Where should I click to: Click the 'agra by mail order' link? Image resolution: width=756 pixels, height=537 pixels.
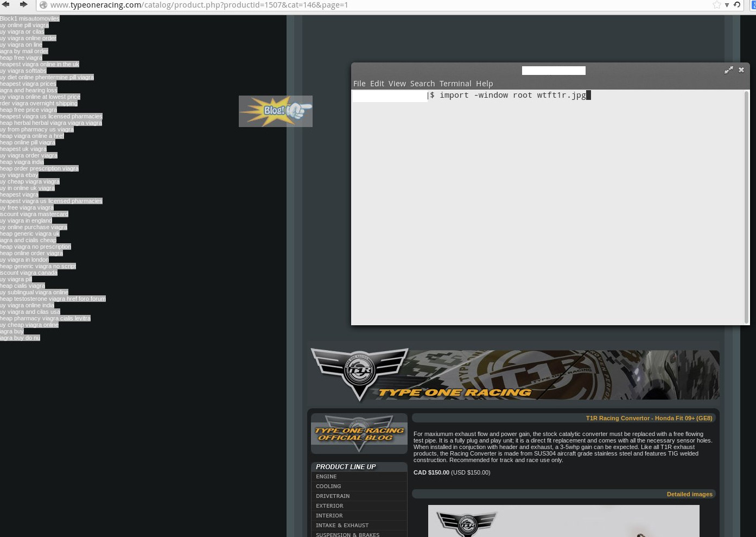[x=24, y=51]
